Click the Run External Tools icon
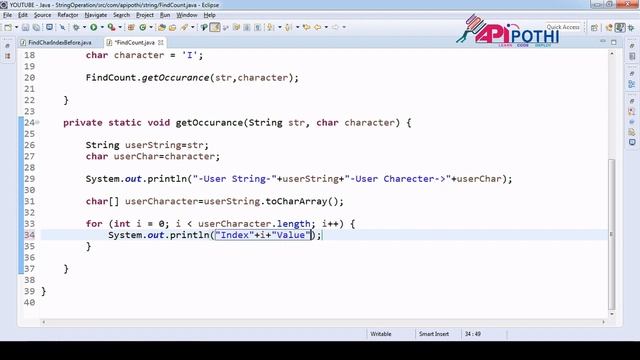Viewport: 640px width, 360px height. click(111, 27)
